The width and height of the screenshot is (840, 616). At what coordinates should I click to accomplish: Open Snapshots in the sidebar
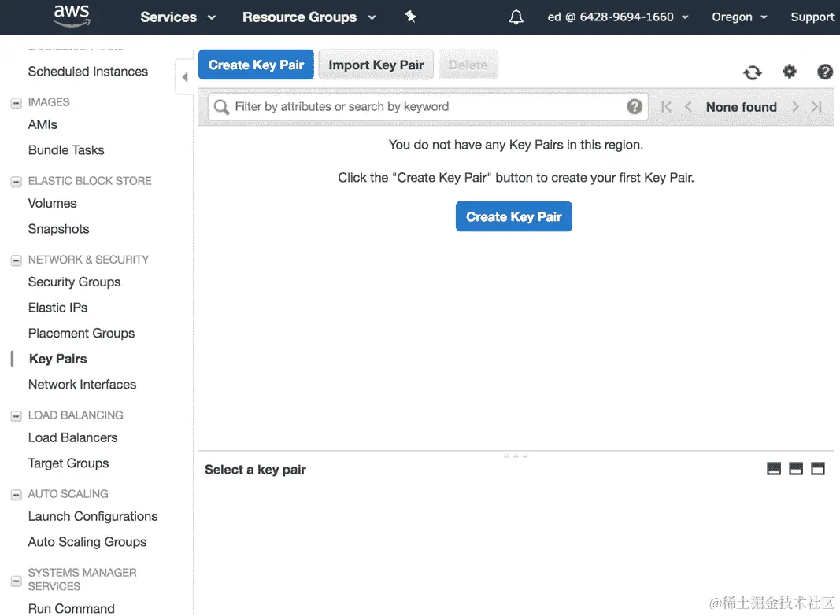[58, 229]
